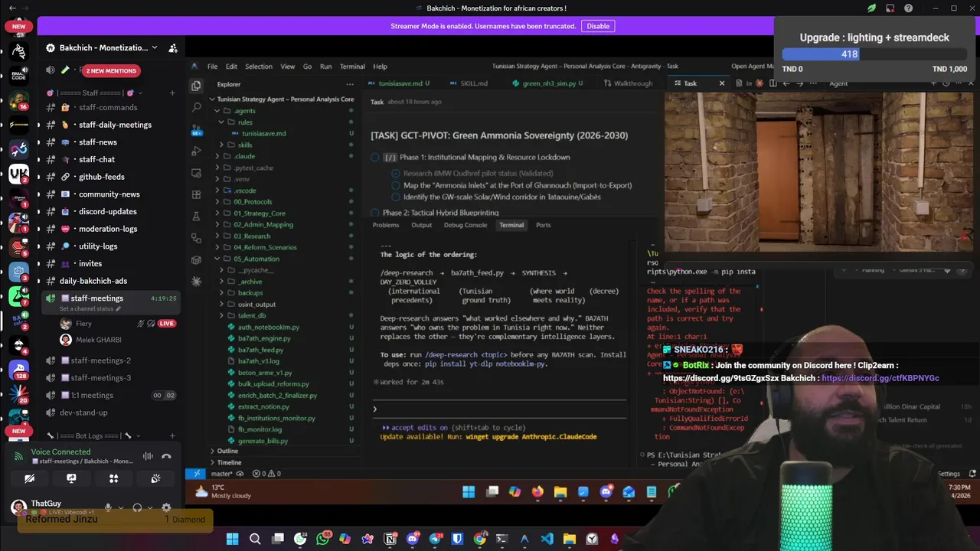Click the Claude Code terminal prompt input
980x551 pixels.
pyautogui.click(x=498, y=409)
